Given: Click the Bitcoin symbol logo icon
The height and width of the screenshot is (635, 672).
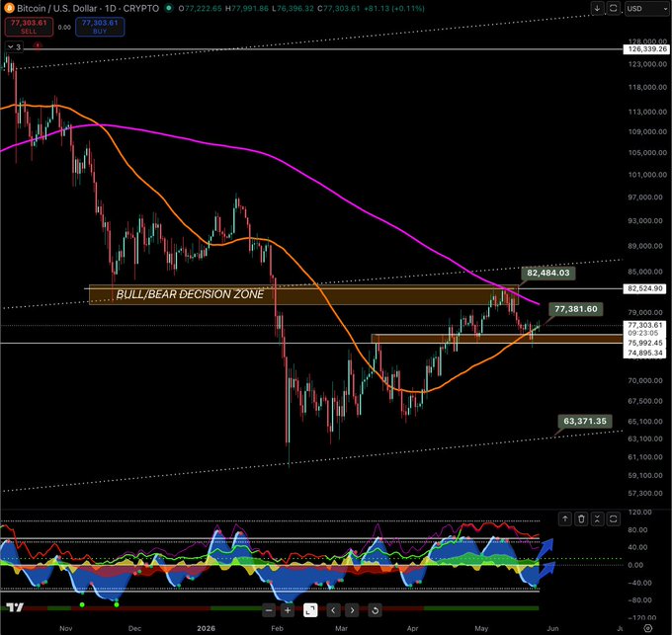Looking at the screenshot, I should (x=9, y=8).
